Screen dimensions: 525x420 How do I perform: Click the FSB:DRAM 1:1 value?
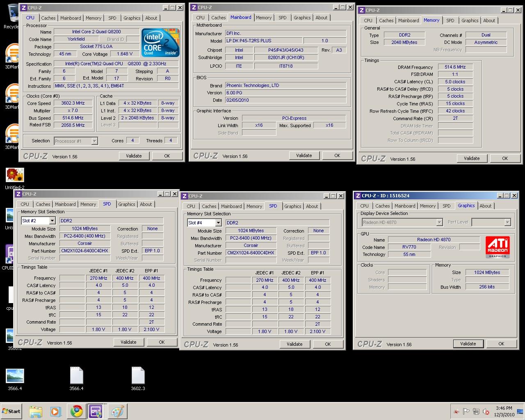click(455, 74)
